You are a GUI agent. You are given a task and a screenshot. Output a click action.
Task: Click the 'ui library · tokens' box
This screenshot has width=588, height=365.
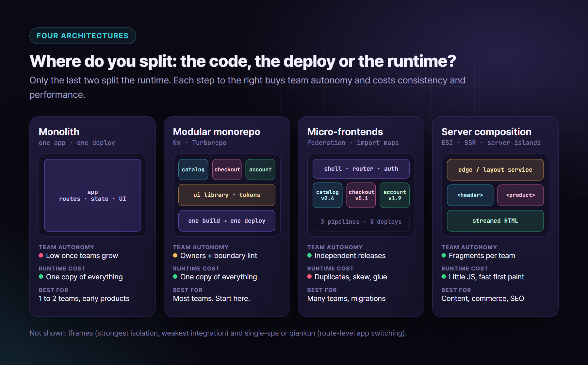point(227,195)
